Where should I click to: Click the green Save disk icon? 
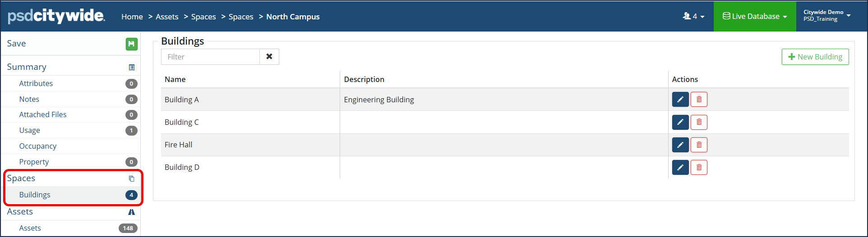coord(131,44)
